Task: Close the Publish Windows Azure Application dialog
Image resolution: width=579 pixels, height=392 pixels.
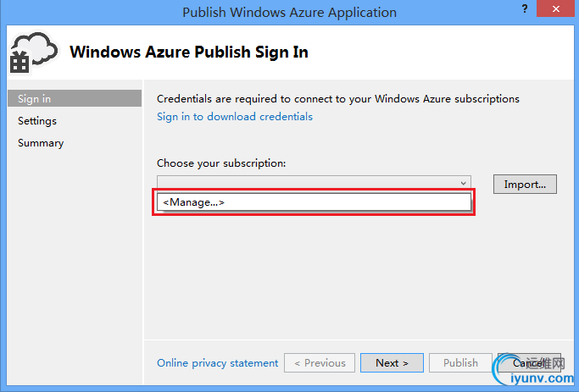Action: tap(555, 8)
